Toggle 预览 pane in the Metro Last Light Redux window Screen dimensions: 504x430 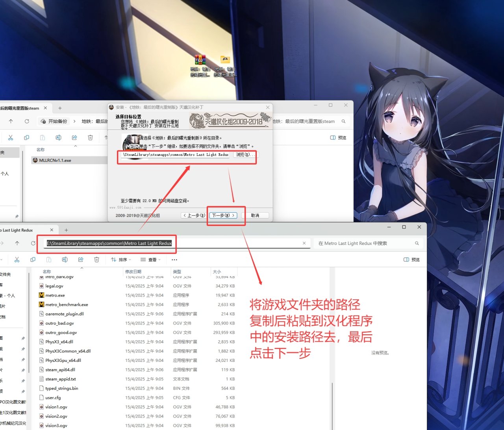click(412, 260)
